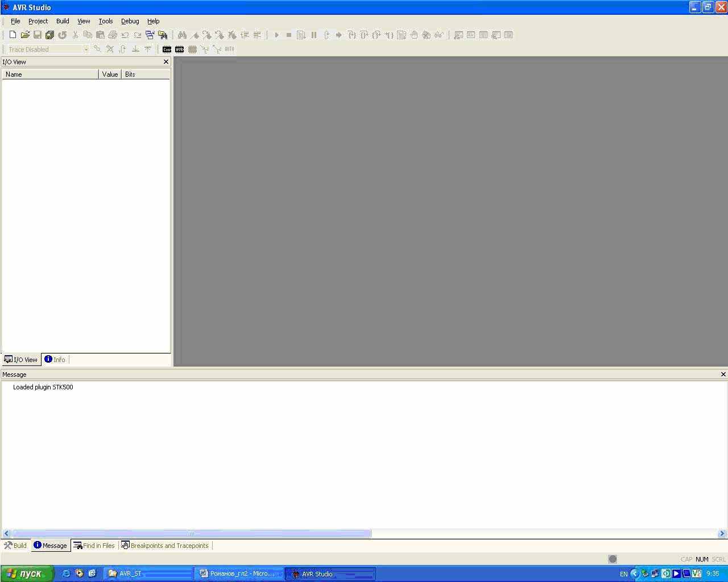728x582 pixels.
Task: Select the I/O View tab
Action: (21, 359)
